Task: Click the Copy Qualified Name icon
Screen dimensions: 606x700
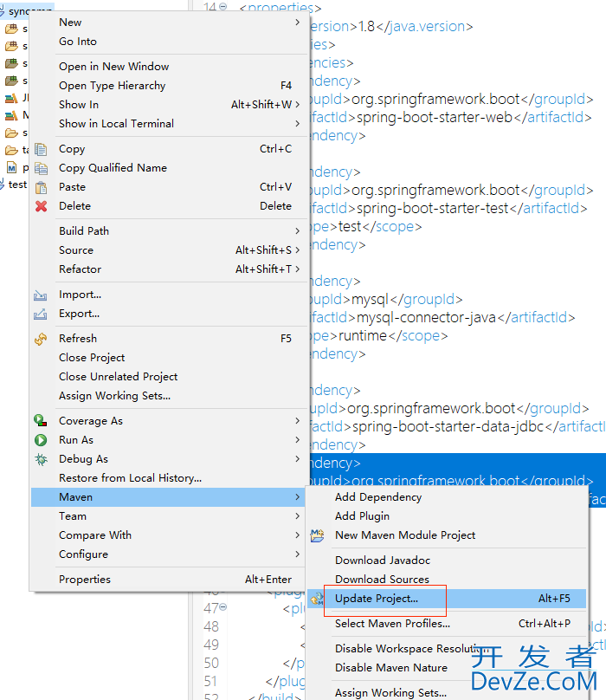Action: 41,168
